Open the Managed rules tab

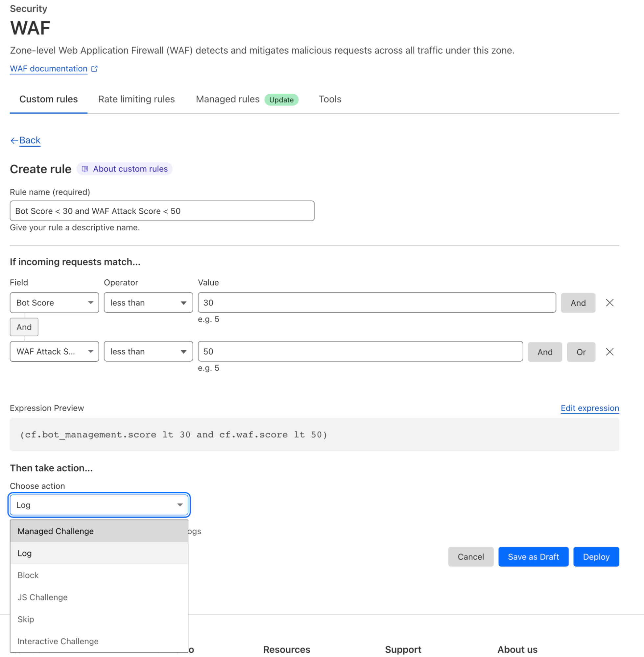pos(227,99)
